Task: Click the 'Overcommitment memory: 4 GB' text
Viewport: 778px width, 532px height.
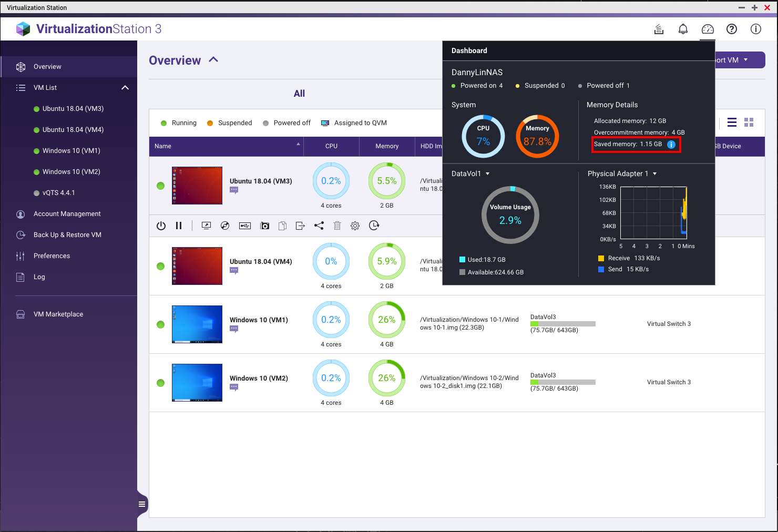Action: [x=639, y=132]
